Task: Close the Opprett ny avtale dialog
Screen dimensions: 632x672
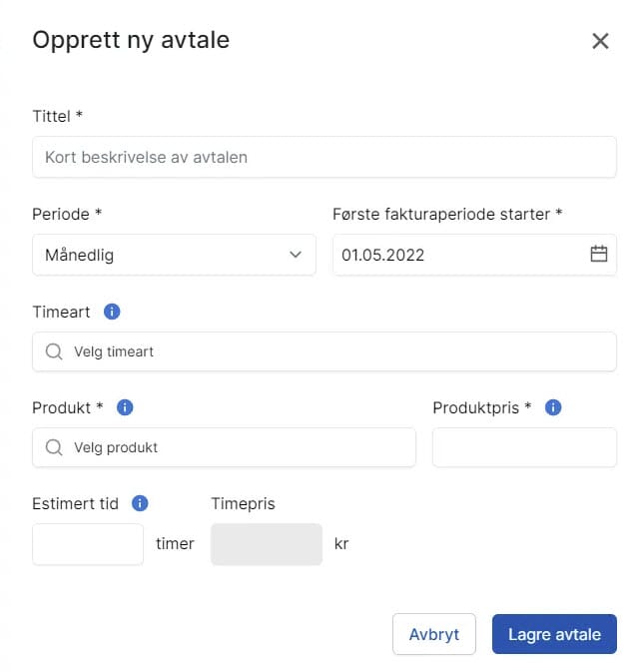Action: (600, 41)
